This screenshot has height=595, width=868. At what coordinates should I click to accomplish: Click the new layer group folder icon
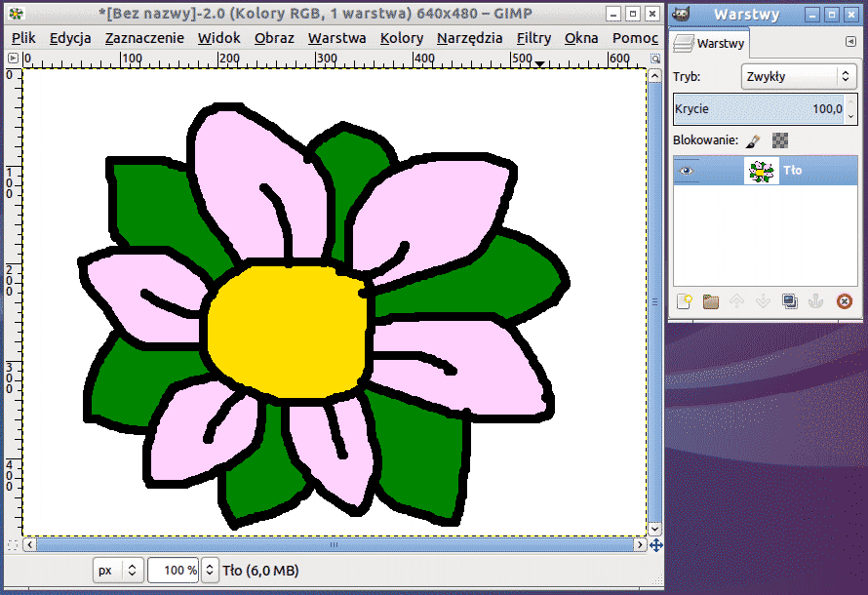tap(711, 301)
